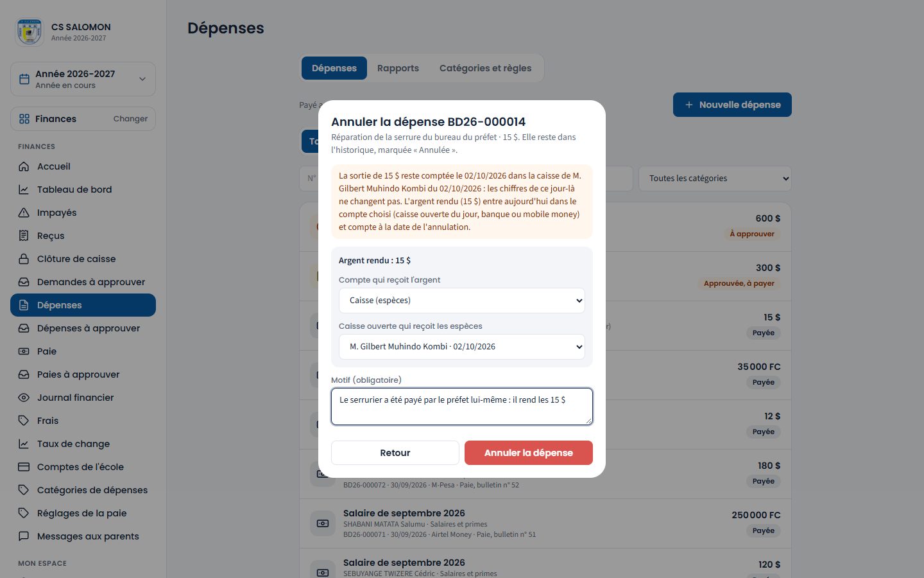Click the 600 $ À approuver expense row

coord(545,227)
